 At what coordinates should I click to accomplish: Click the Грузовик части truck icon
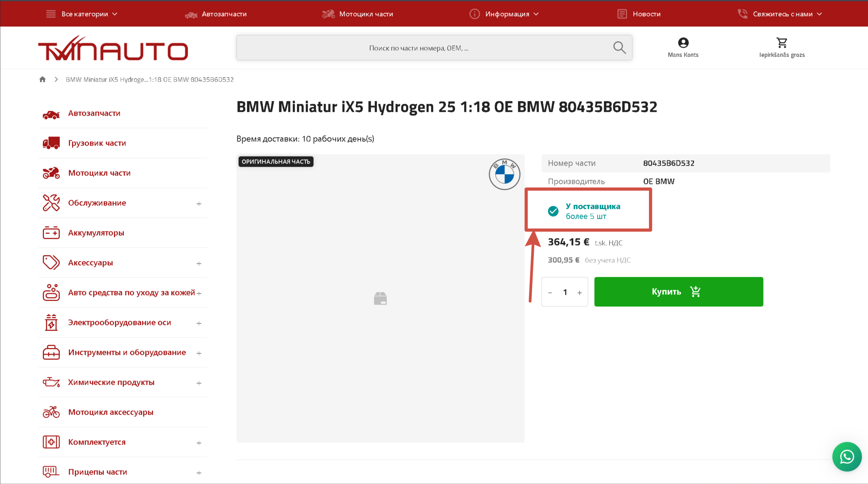pyautogui.click(x=51, y=143)
